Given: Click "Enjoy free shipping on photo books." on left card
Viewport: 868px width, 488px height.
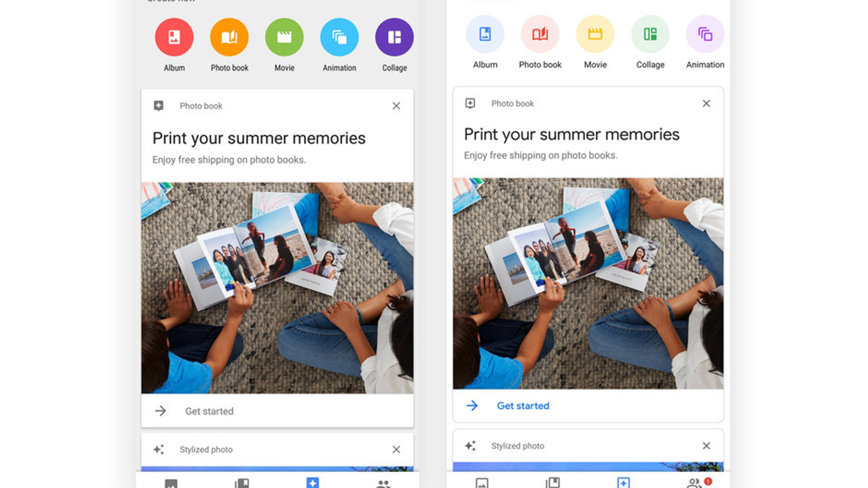Looking at the screenshot, I should click(x=229, y=160).
